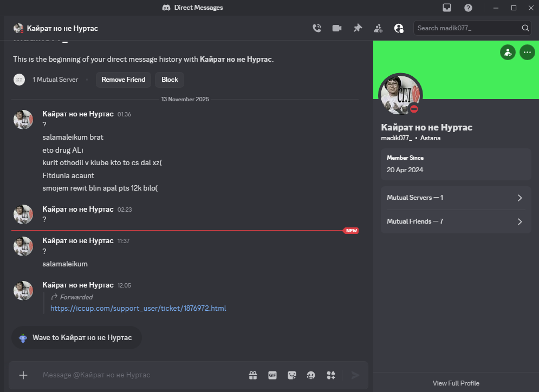Click the avatar beside the 02:23 message
This screenshot has height=392, width=539.
point(23,214)
